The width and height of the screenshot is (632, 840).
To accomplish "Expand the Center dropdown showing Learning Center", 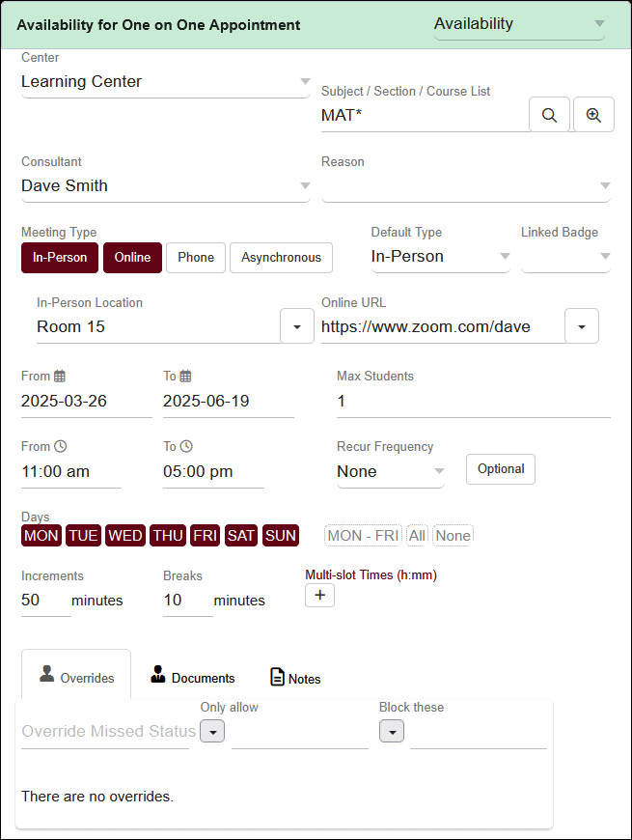I will point(305,82).
